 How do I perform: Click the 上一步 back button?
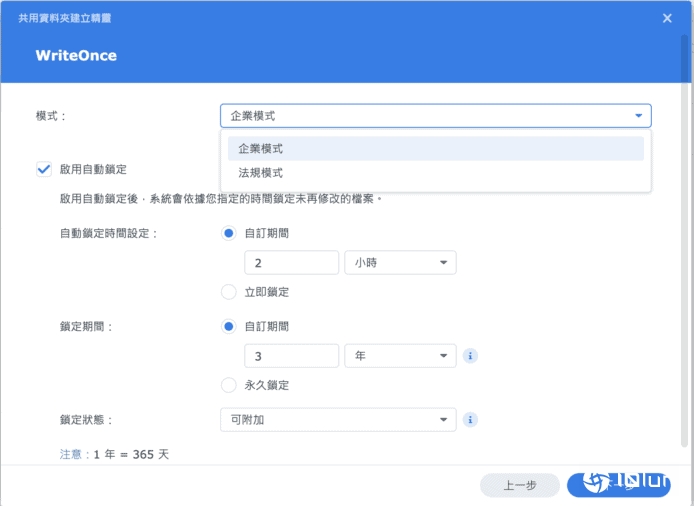pyautogui.click(x=520, y=485)
